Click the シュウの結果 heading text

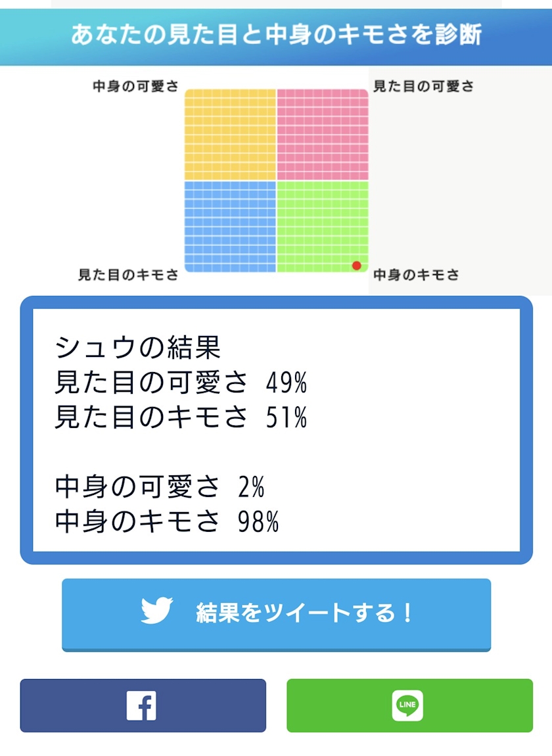(138, 347)
